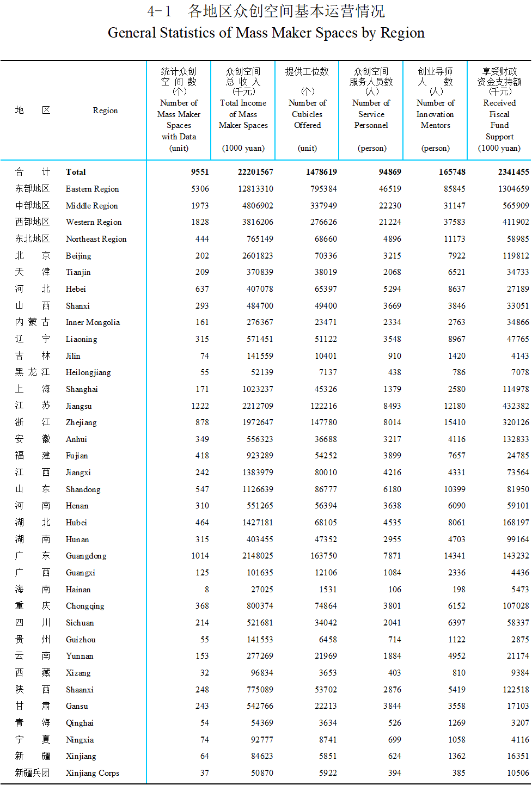Click Chongqing's fiscal fund value 107028
Viewport: 532px width, 785px height.
click(x=516, y=606)
